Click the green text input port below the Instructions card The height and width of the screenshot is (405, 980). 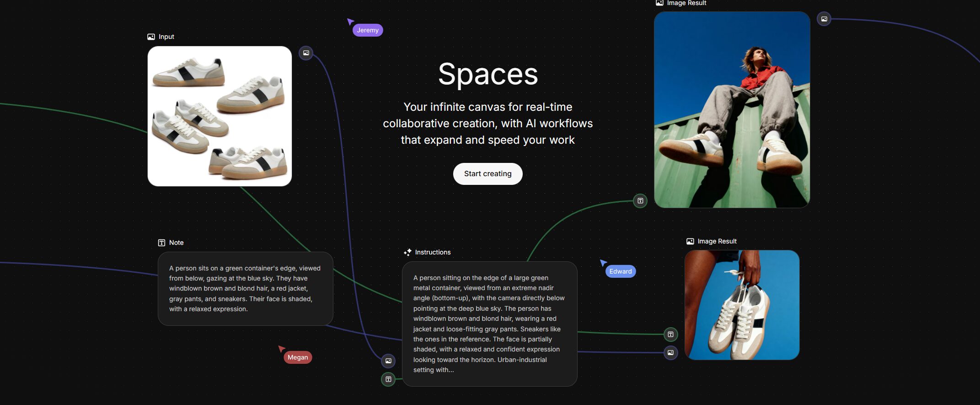[x=388, y=379]
